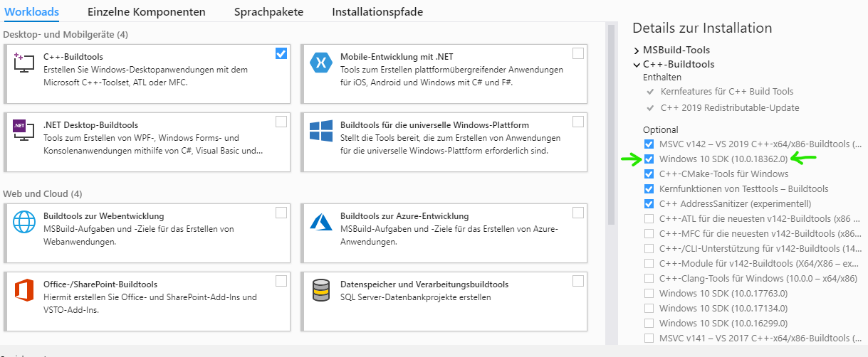This screenshot has height=357, width=868.
Task: Check C++-ATL für die neuesten v142-Buildtools
Action: point(649,218)
